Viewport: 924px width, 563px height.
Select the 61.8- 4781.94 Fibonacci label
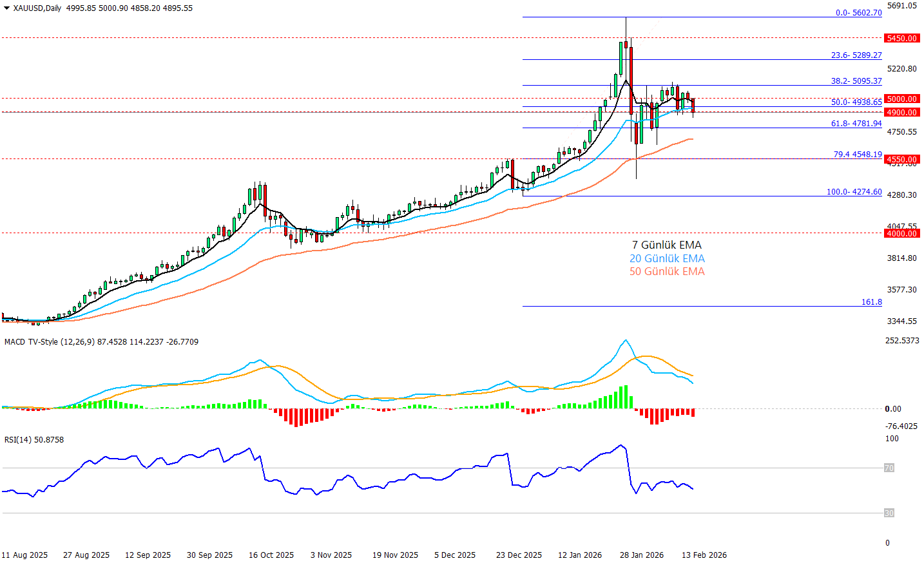(856, 124)
